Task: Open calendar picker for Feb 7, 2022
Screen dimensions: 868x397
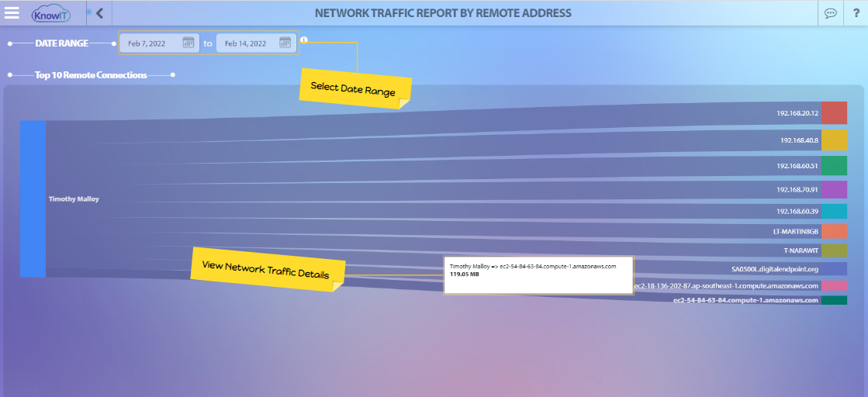Action: (188, 43)
